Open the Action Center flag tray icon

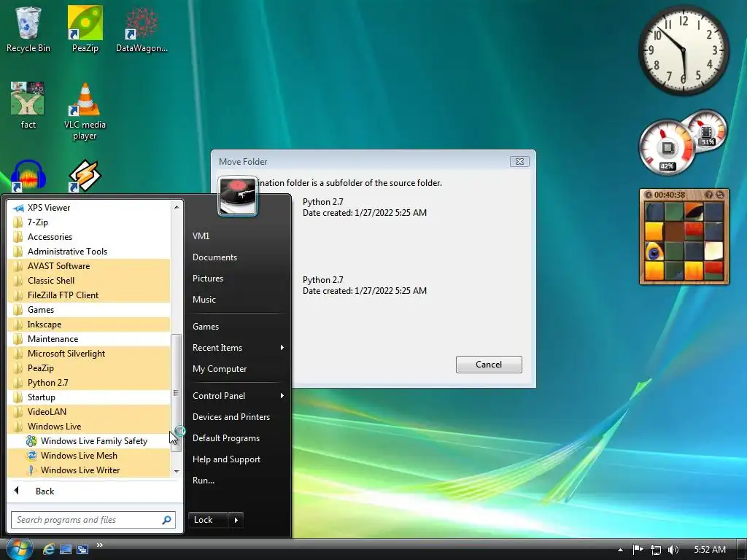[x=638, y=550]
